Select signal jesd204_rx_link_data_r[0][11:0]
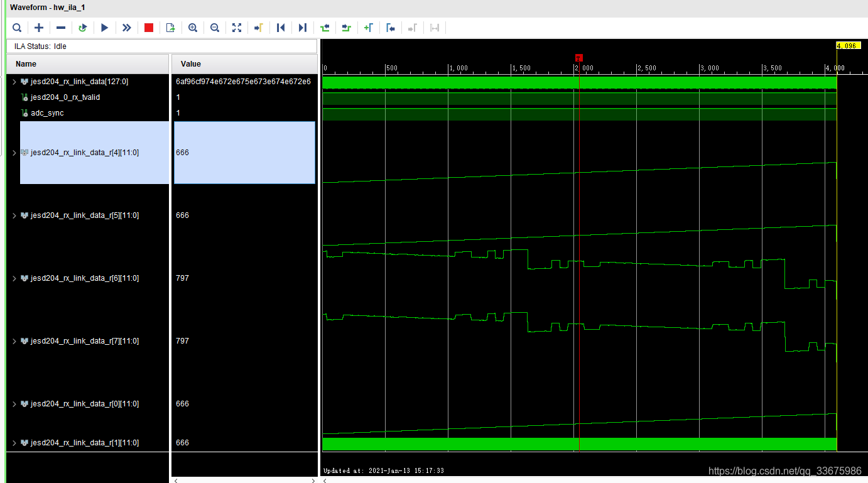Image resolution: width=868 pixels, height=483 pixels. point(85,404)
